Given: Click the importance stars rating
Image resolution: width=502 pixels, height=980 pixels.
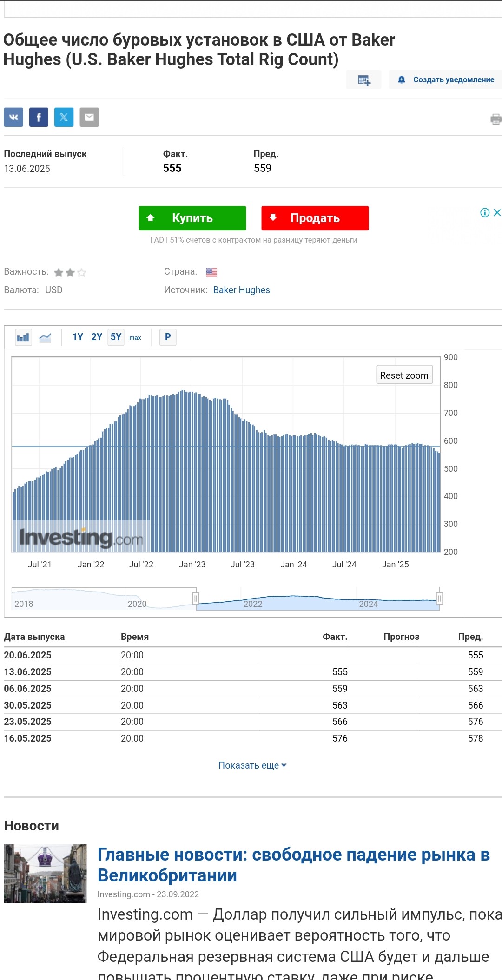Looking at the screenshot, I should point(70,272).
